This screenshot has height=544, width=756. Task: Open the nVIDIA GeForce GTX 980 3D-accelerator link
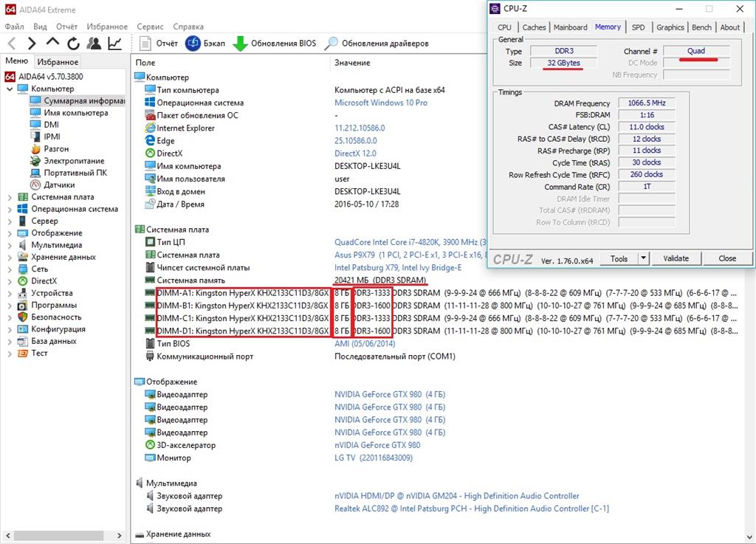coord(377,445)
